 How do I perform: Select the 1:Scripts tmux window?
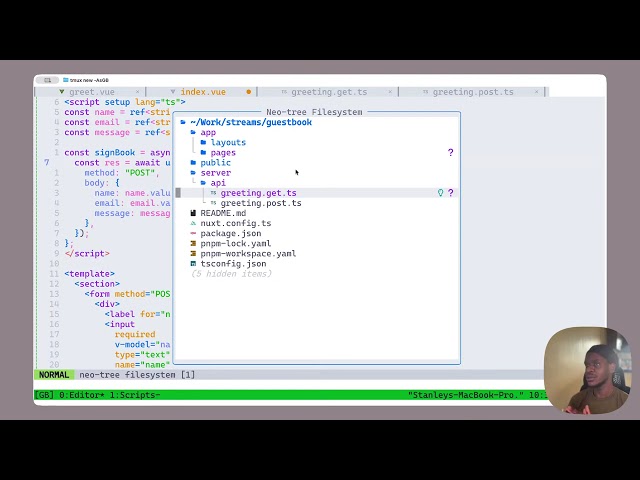[x=135, y=395]
